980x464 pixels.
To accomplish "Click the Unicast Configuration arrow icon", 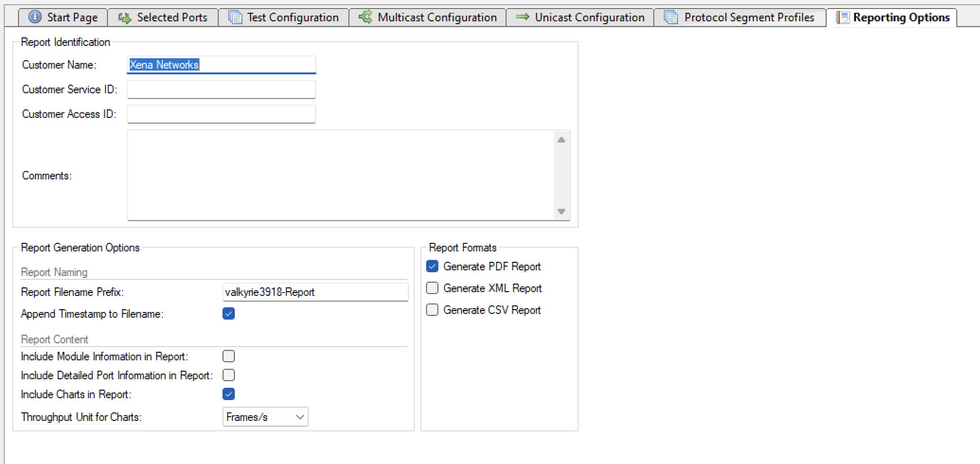I will point(523,17).
